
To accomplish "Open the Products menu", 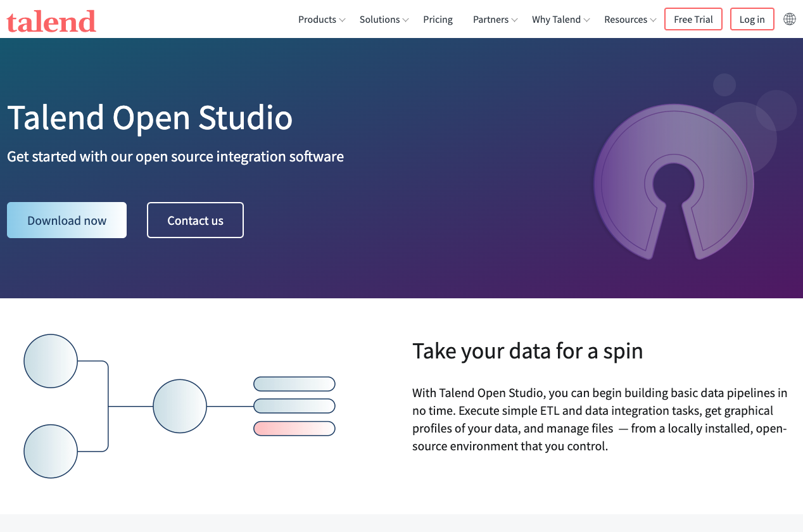I will tap(317, 20).
